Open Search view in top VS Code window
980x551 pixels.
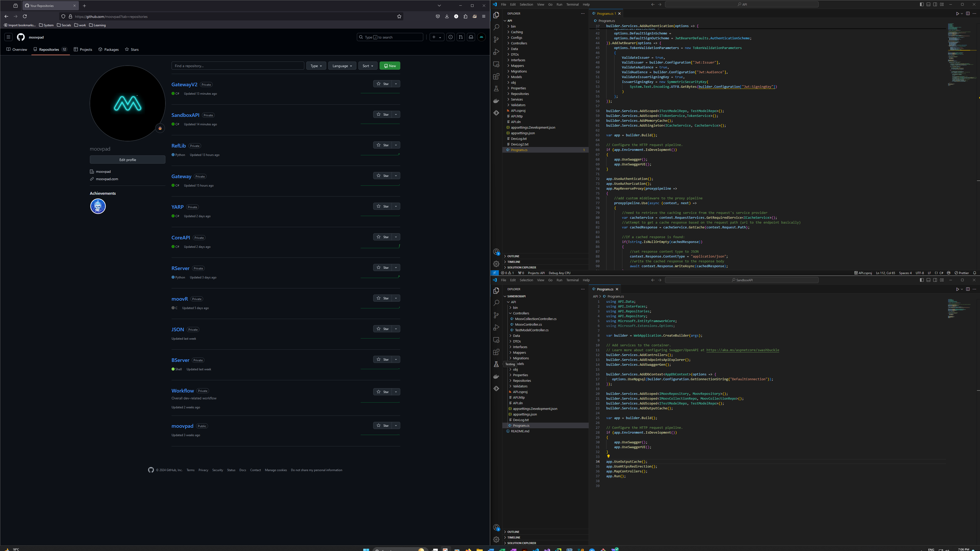click(x=496, y=27)
